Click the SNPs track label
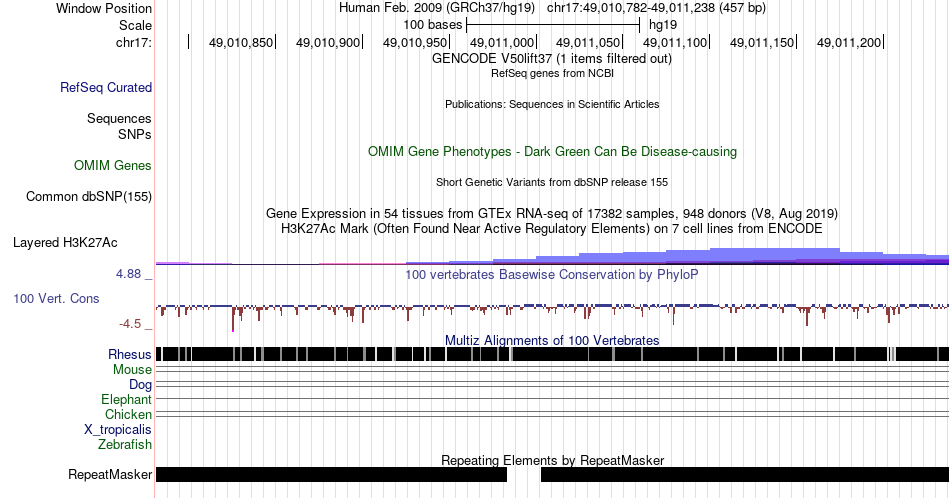This screenshot has height=498, width=950. point(135,134)
